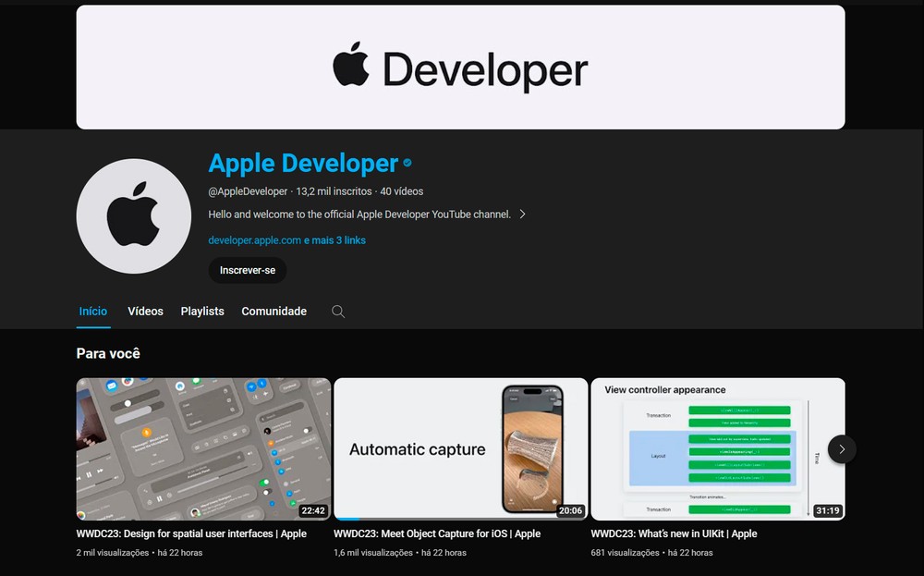Click the Apple logo channel avatar
924x576 pixels.
coord(134,216)
